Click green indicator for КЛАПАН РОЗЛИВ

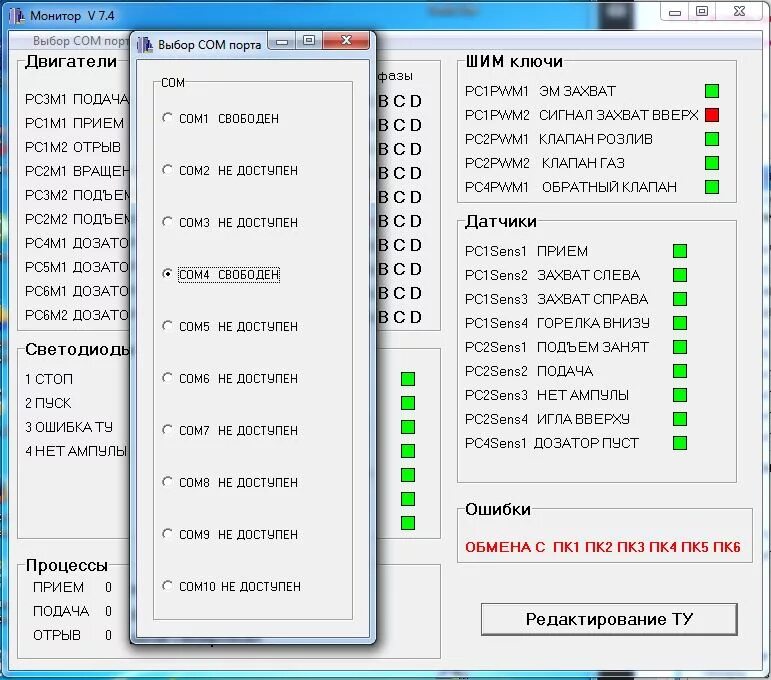point(712,139)
